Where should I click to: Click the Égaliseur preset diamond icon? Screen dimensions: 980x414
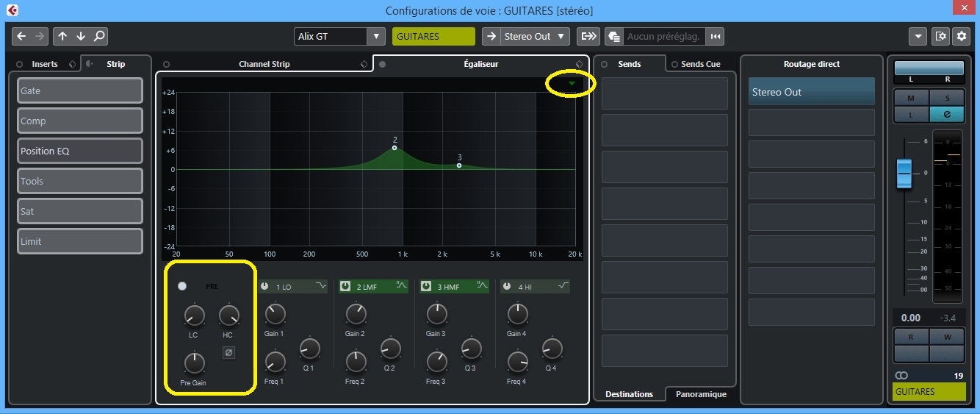pos(579,64)
